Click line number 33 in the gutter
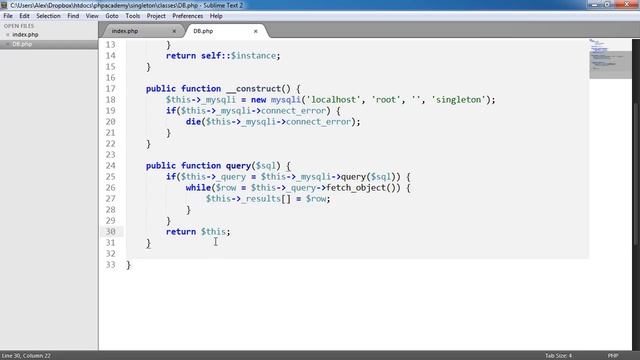Image resolution: width=640 pixels, height=360 pixels. pyautogui.click(x=110, y=264)
